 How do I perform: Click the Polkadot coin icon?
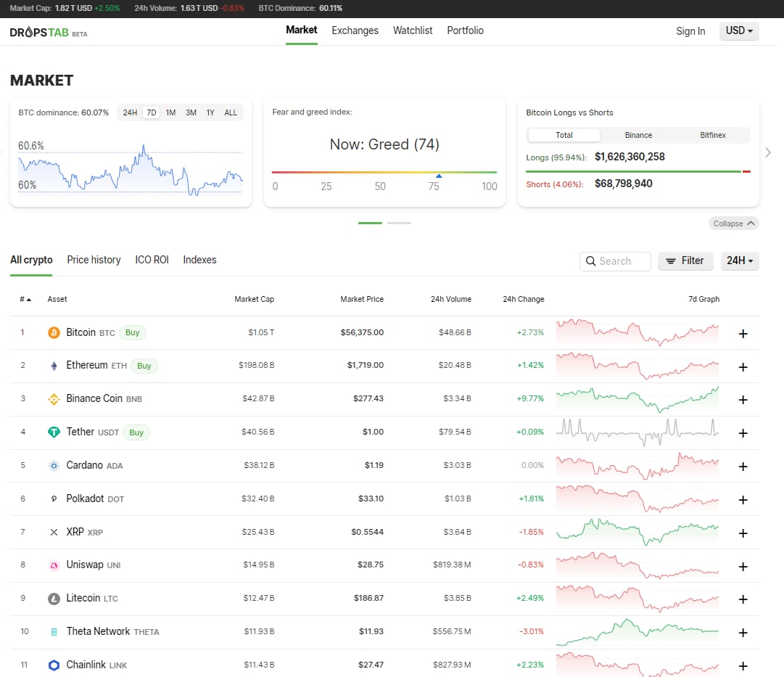[x=54, y=499]
